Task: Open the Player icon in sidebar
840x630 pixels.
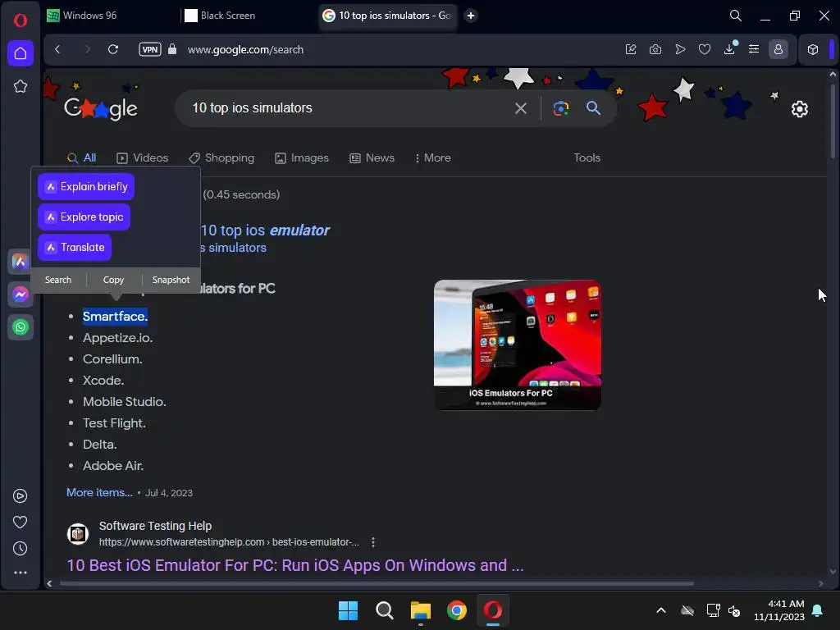Action: [x=20, y=495]
